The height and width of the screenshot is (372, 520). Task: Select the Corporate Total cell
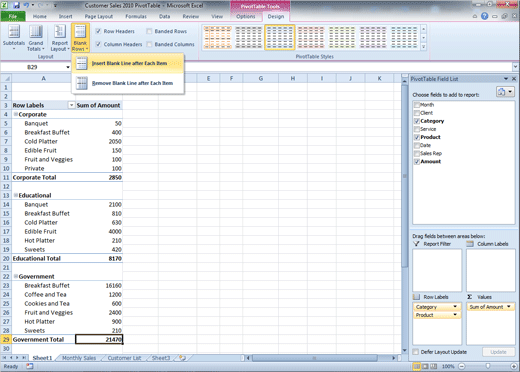tap(44, 177)
